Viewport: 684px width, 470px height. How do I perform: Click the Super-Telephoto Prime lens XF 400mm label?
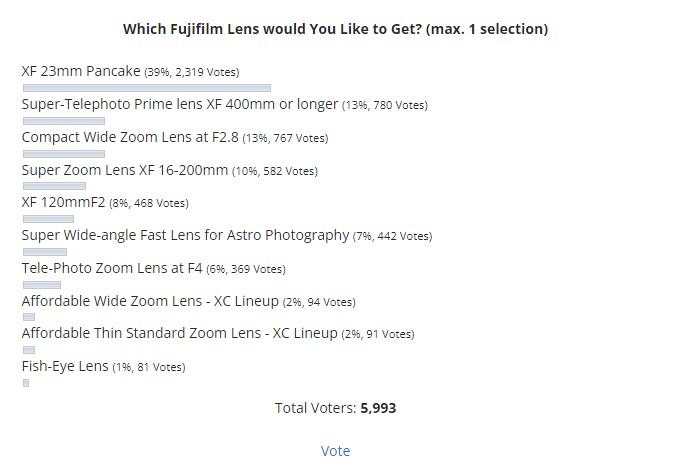(180, 104)
